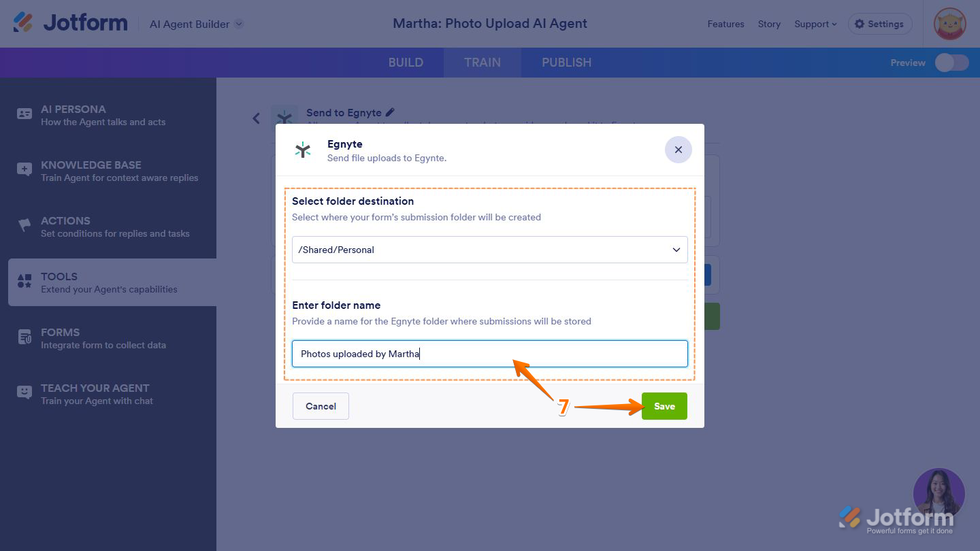Open the Knowledge Base section
Image resolution: width=980 pixels, height=551 pixels.
click(x=108, y=171)
